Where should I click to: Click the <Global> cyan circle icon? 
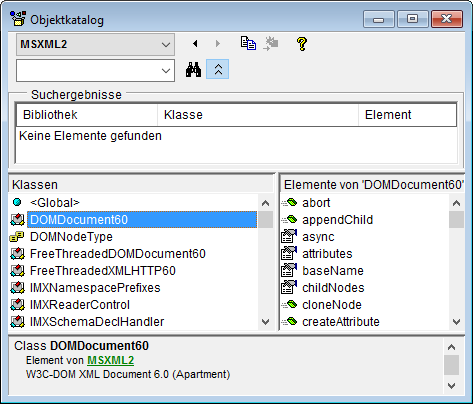tap(17, 202)
